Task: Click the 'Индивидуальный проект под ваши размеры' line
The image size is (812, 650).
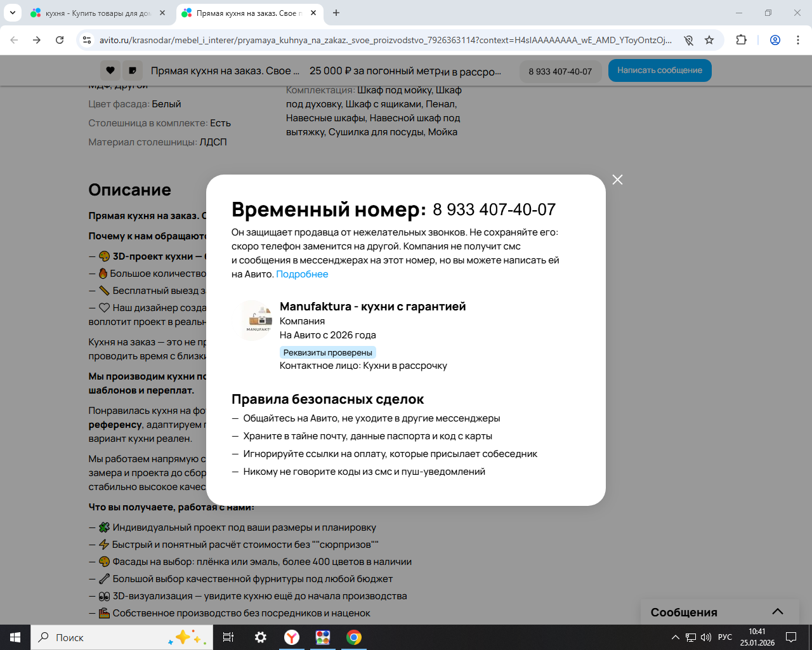Action: point(244,527)
